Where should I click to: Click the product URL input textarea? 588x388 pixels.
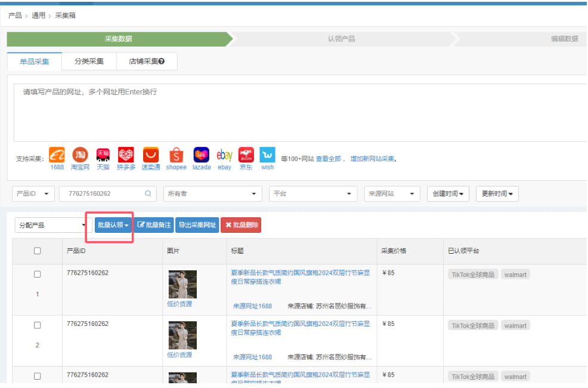point(298,112)
